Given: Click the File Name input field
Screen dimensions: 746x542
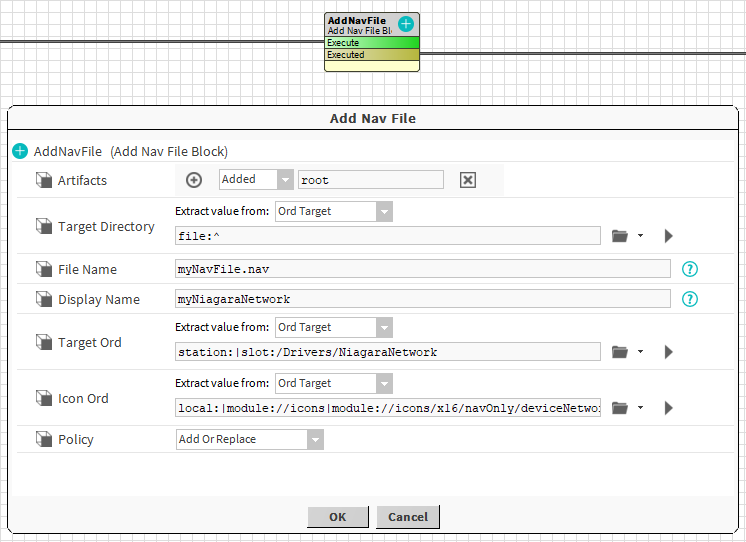Looking at the screenshot, I should tap(422, 269).
